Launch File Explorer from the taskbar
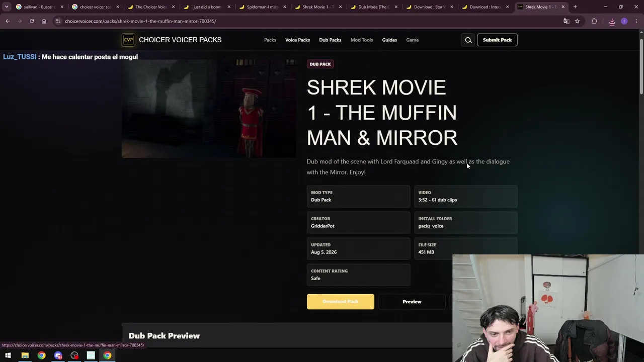This screenshot has height=362, width=644. point(25,355)
